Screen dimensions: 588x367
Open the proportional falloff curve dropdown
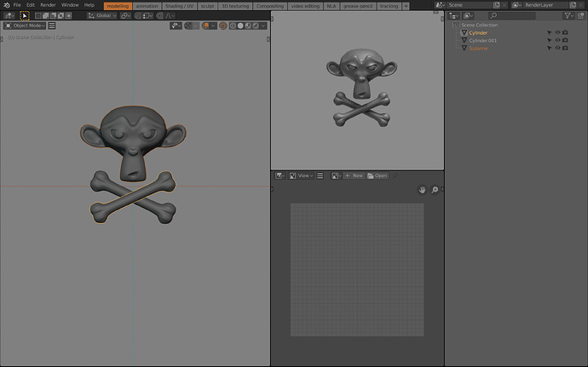[x=170, y=15]
